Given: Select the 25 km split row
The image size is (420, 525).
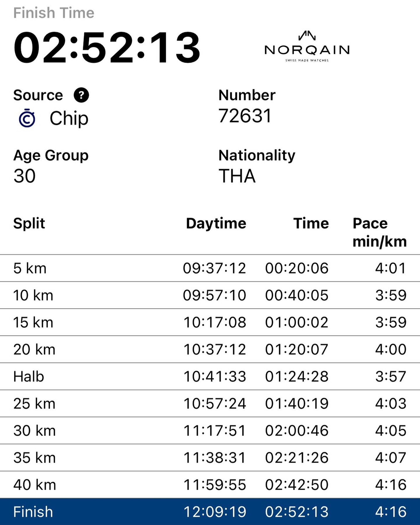Looking at the screenshot, I should (x=210, y=403).
